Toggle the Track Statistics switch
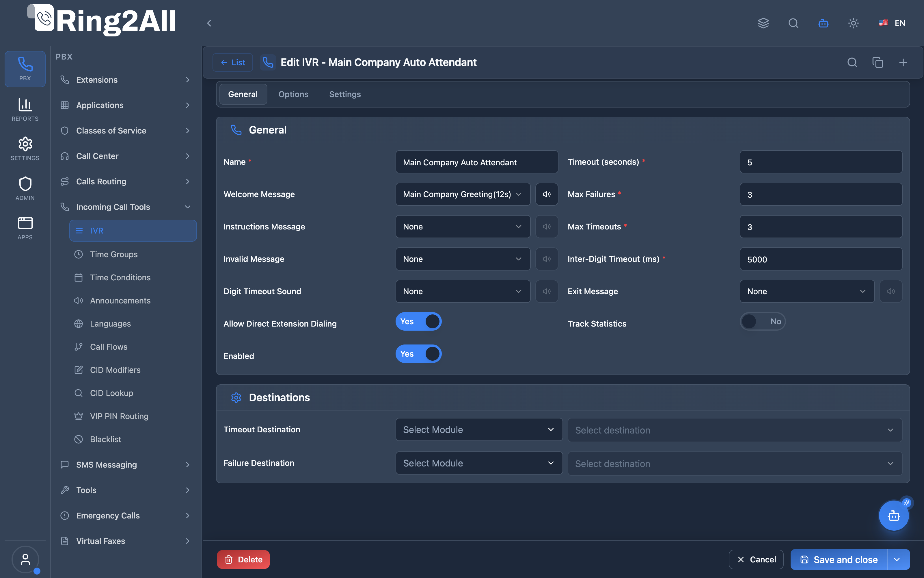924x578 pixels. click(x=763, y=321)
